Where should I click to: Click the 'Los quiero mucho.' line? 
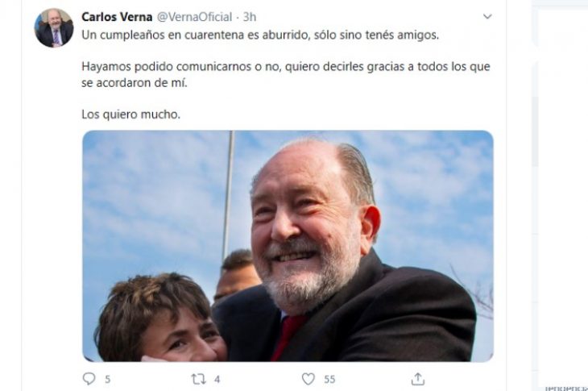point(130,114)
